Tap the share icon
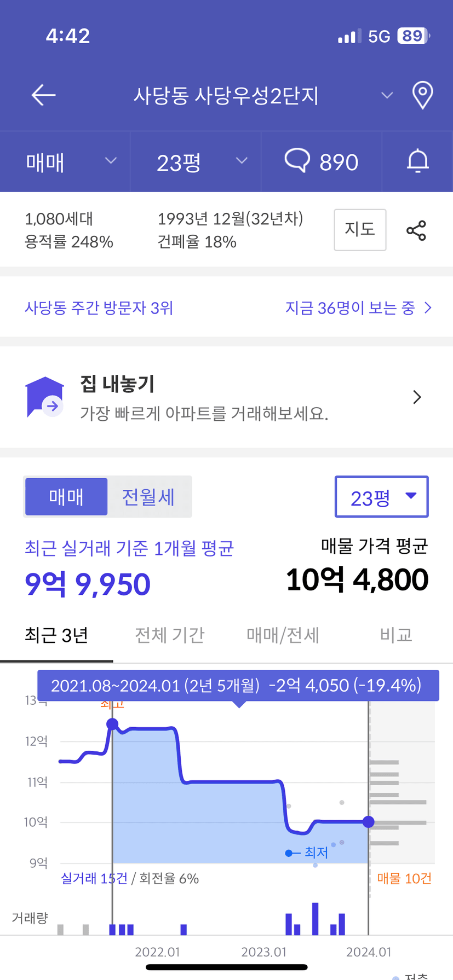Screen dimensions: 453x980 pyautogui.click(x=416, y=230)
